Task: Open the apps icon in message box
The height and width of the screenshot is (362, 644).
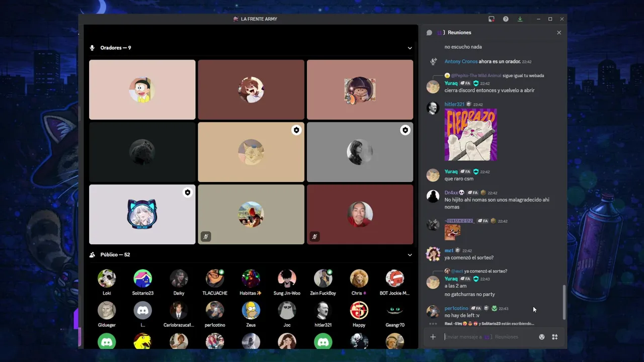Action: click(x=554, y=337)
